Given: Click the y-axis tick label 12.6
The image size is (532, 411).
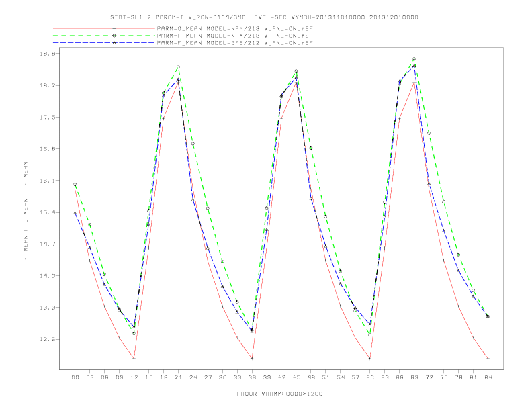Looking at the screenshot, I should click(x=48, y=339).
